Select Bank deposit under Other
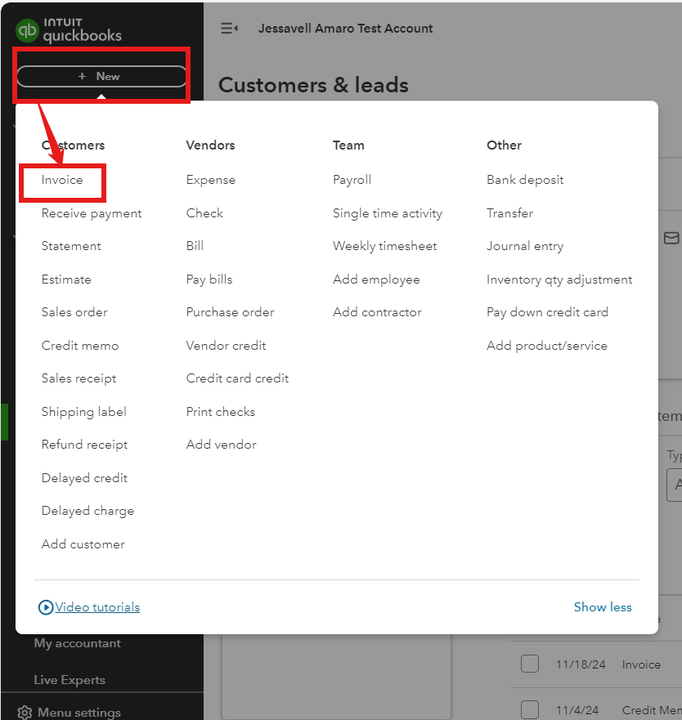Screen dimensions: 682x720 [x=525, y=180]
